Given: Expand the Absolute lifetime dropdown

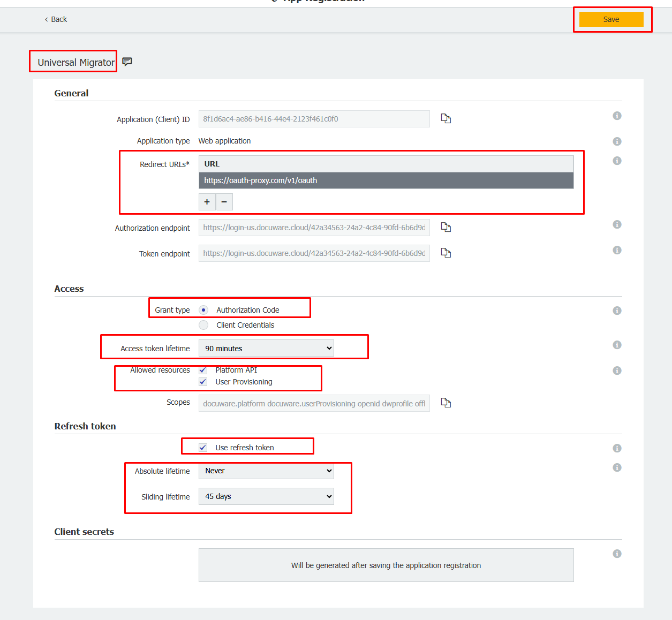Looking at the screenshot, I should click(x=266, y=471).
